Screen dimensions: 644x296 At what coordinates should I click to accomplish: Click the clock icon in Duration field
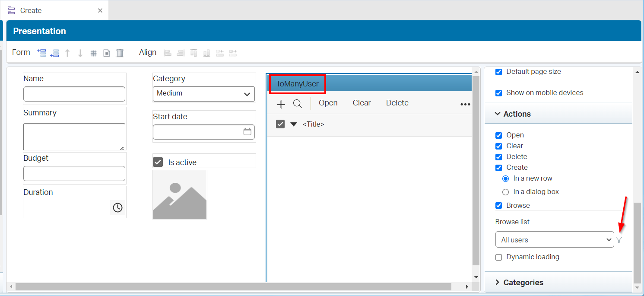[117, 208]
